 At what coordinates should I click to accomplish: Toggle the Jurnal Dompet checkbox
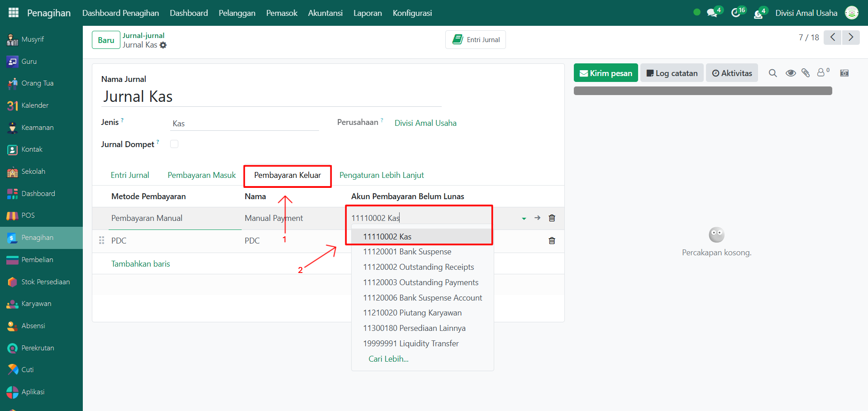(x=174, y=144)
